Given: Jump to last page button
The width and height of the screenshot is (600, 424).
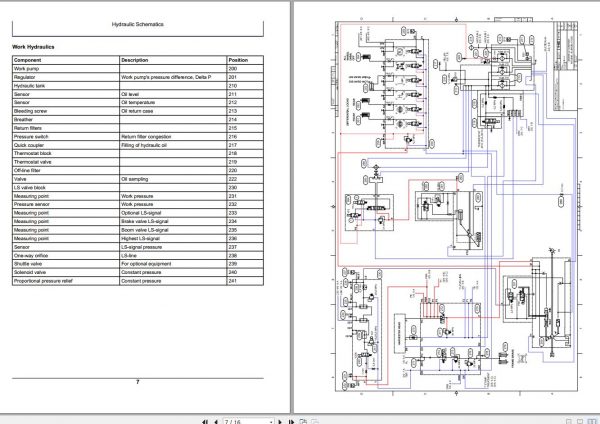Looking at the screenshot, I should 290,422.
